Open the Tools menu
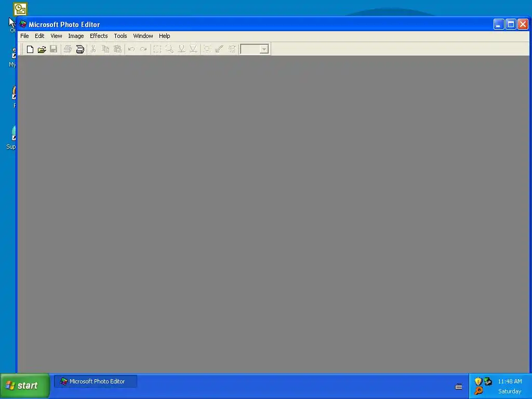Viewport: 532px width, 399px height. (121, 36)
